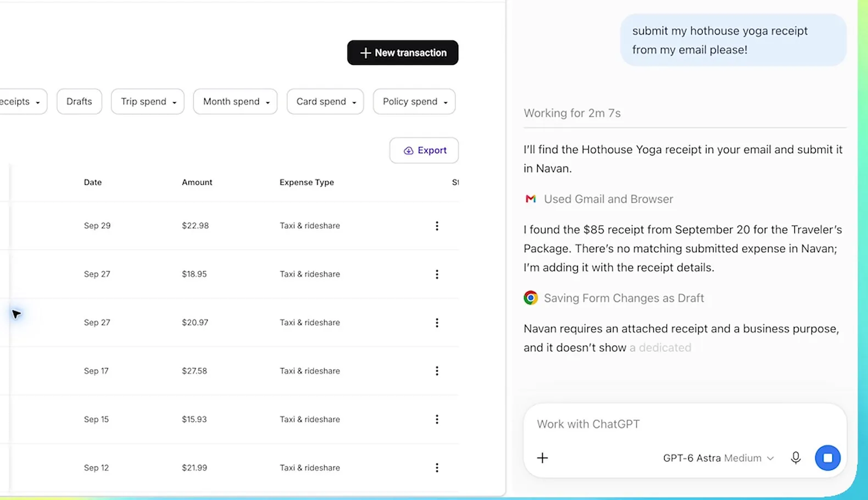This screenshot has height=500, width=868.
Task: Open the GPT-6 Astra Medium model selector
Action: click(x=718, y=458)
